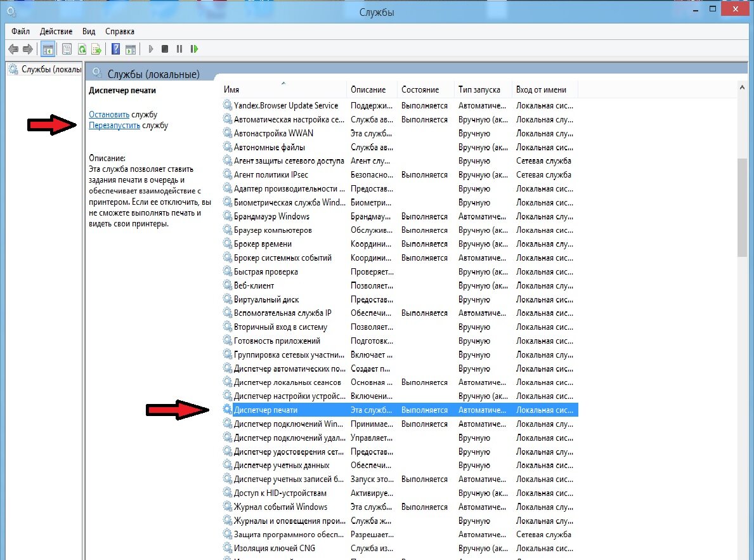Select Браузер компьютеров service
Image resolution: width=754 pixels, height=560 pixels.
(400, 230)
